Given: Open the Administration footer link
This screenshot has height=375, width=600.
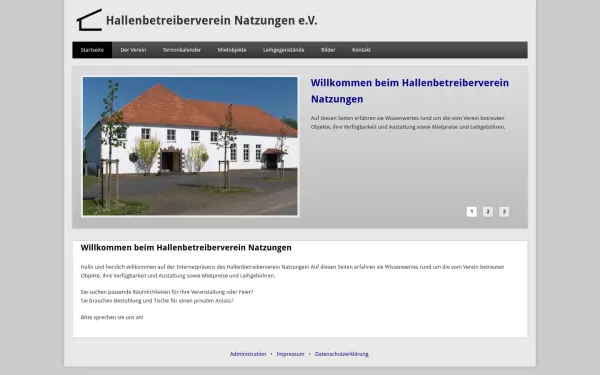Looking at the screenshot, I should [x=248, y=354].
